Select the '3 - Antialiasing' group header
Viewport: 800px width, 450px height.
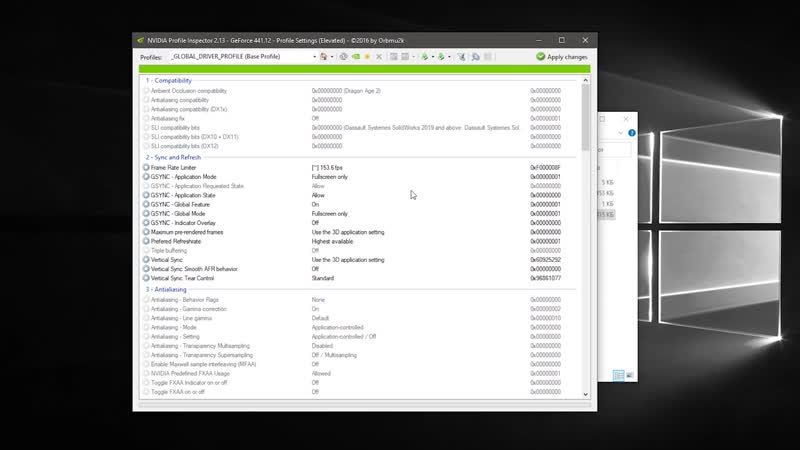(166, 289)
